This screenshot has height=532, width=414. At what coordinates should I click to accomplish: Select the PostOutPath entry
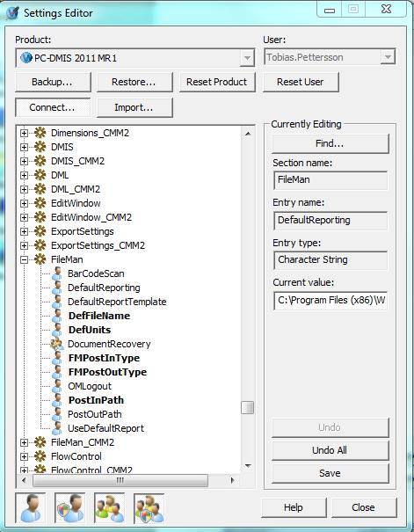click(x=95, y=414)
